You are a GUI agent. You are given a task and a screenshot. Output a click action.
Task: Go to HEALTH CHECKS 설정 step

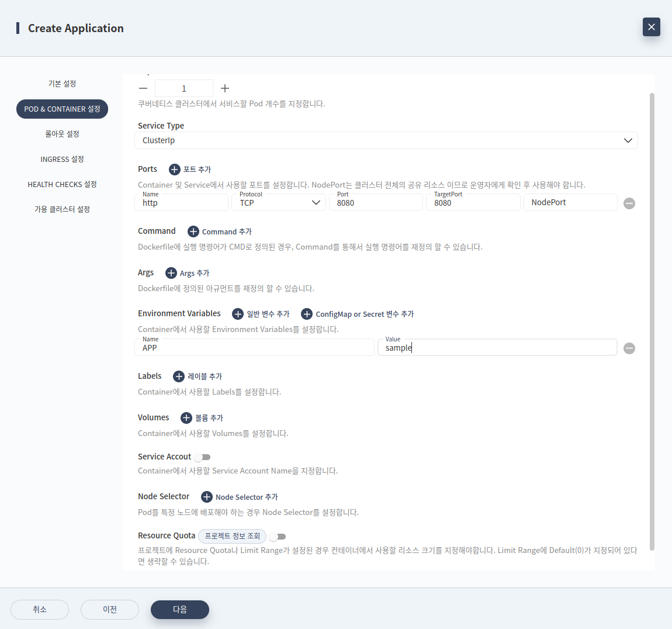tap(62, 184)
